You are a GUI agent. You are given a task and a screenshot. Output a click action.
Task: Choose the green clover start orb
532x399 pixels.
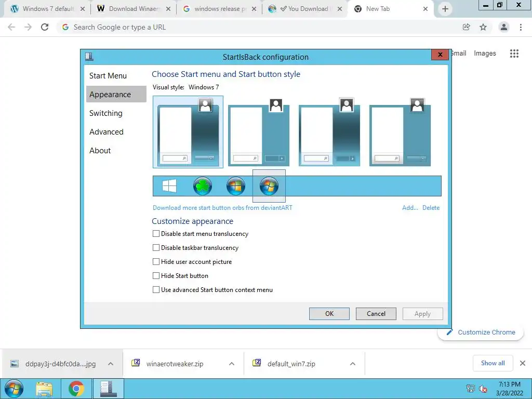pos(203,186)
